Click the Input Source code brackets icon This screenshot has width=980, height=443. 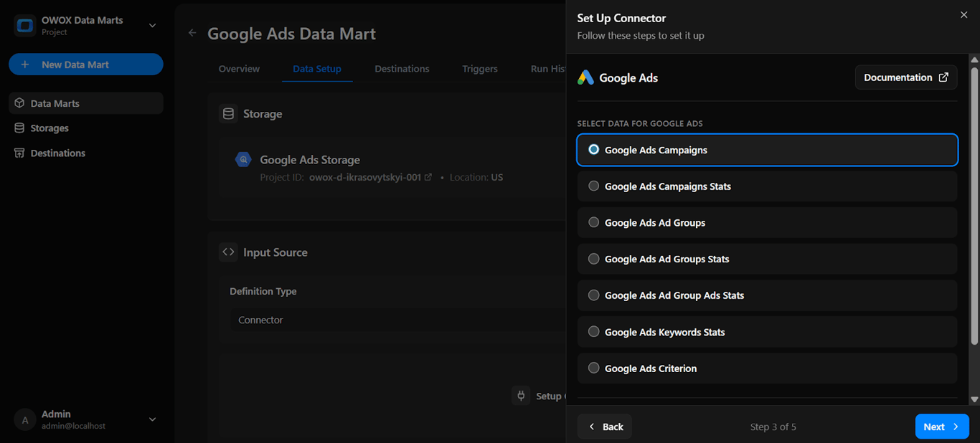point(228,252)
